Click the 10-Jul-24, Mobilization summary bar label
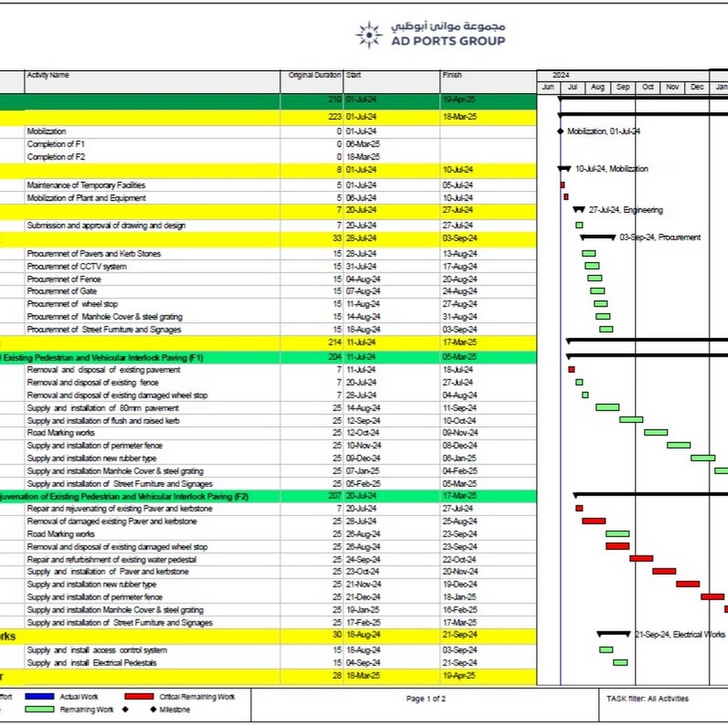 (x=612, y=169)
